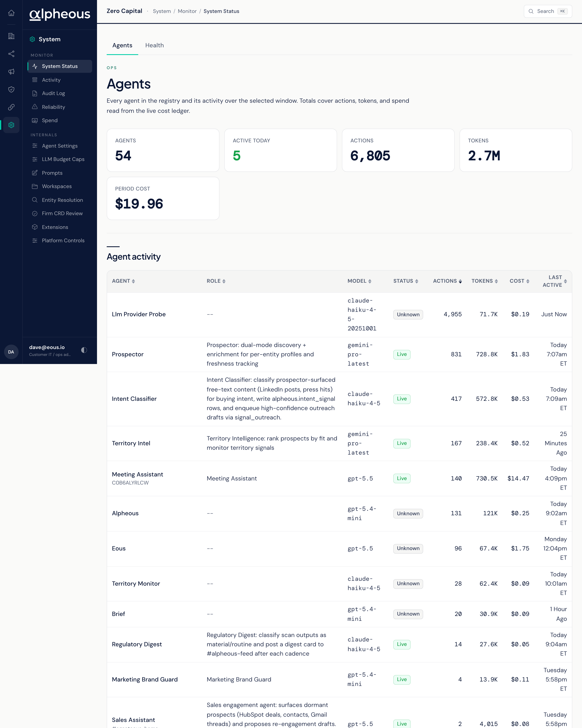Open the home icon in the left rail
Screen dimensions: 582x728
pos(11,13)
